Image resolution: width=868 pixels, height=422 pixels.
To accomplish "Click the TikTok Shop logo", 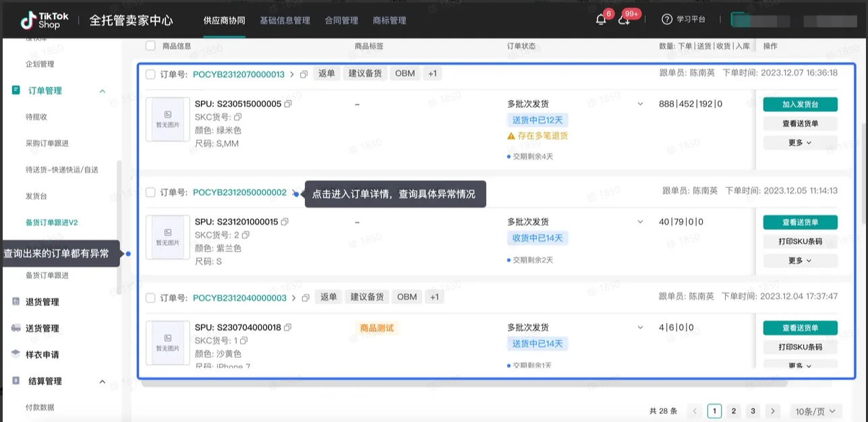I will point(45,20).
